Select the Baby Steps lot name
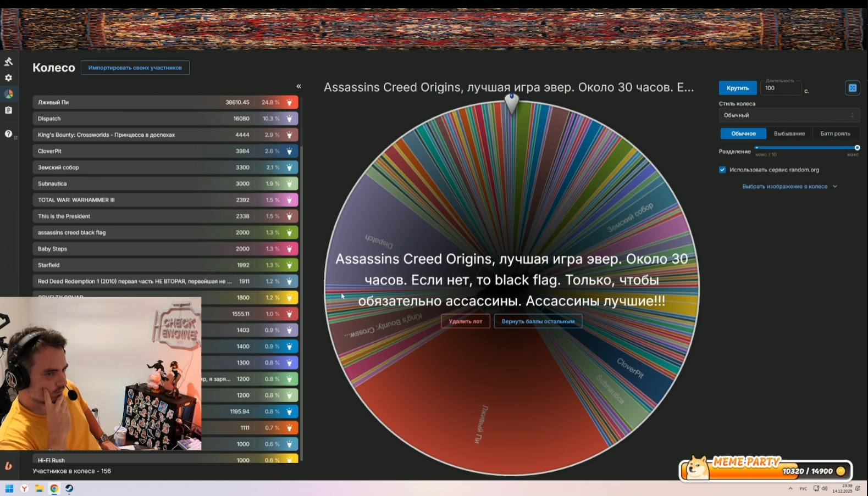The height and width of the screenshot is (496, 868). (52, 249)
